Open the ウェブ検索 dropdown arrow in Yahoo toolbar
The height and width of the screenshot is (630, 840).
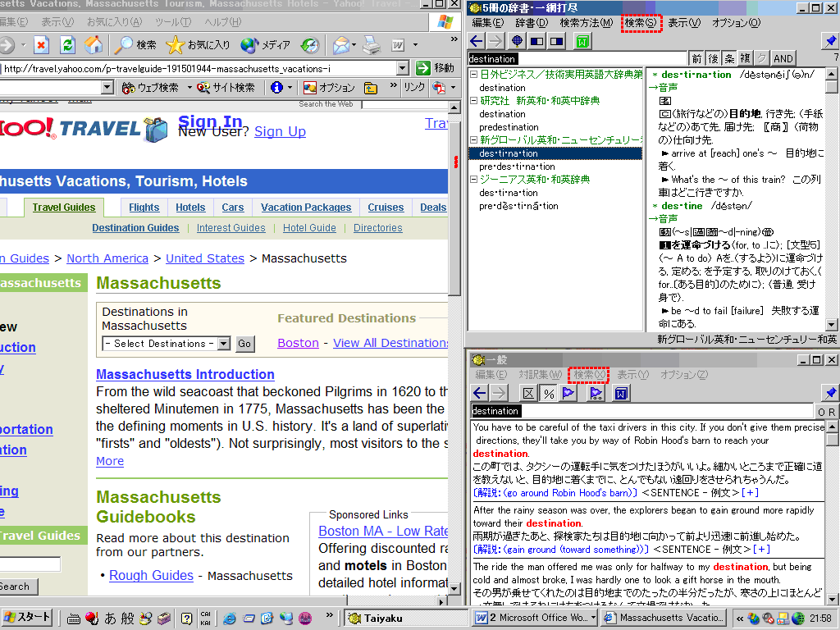pos(189,87)
